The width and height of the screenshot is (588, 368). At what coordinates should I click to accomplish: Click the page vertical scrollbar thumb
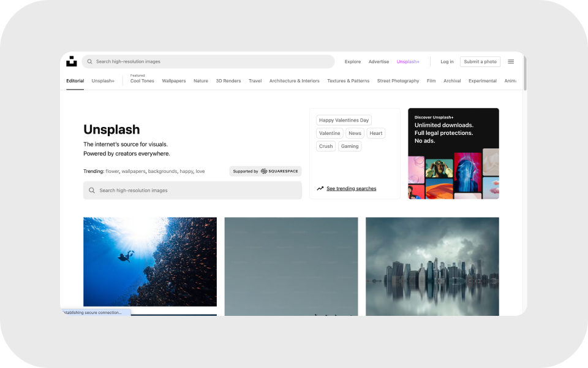click(x=525, y=73)
